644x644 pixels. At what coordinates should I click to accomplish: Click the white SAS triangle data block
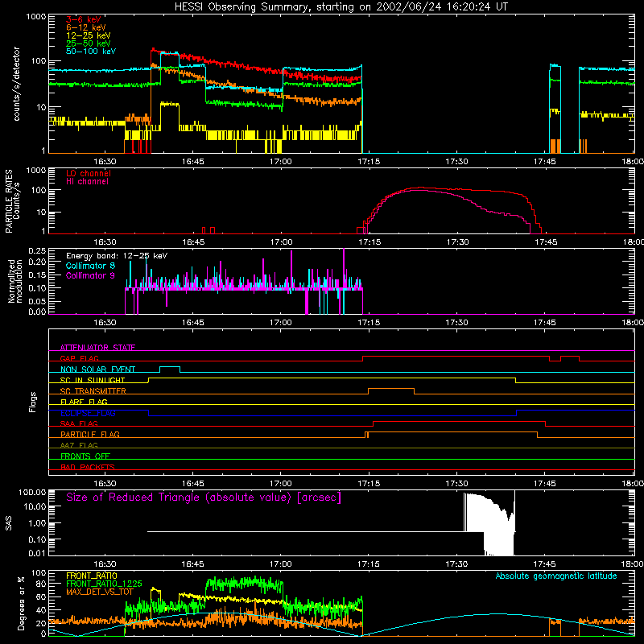tap(489, 522)
